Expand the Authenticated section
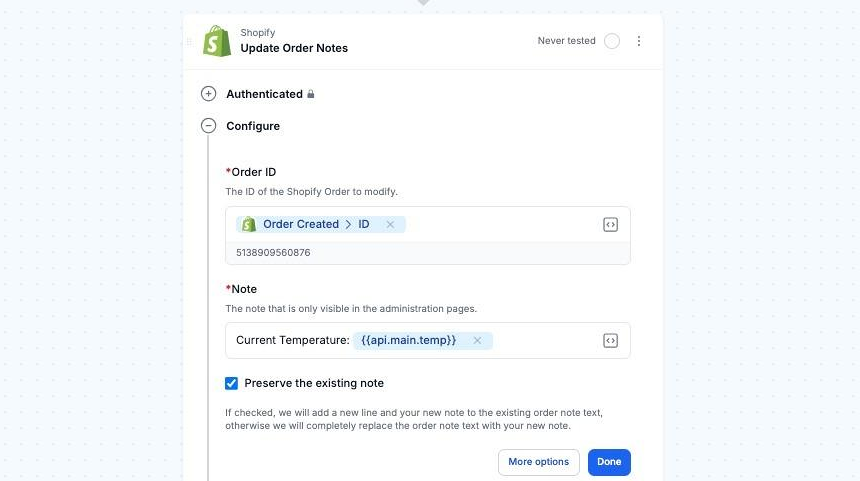Viewport: 860px width, 481px height. point(208,94)
